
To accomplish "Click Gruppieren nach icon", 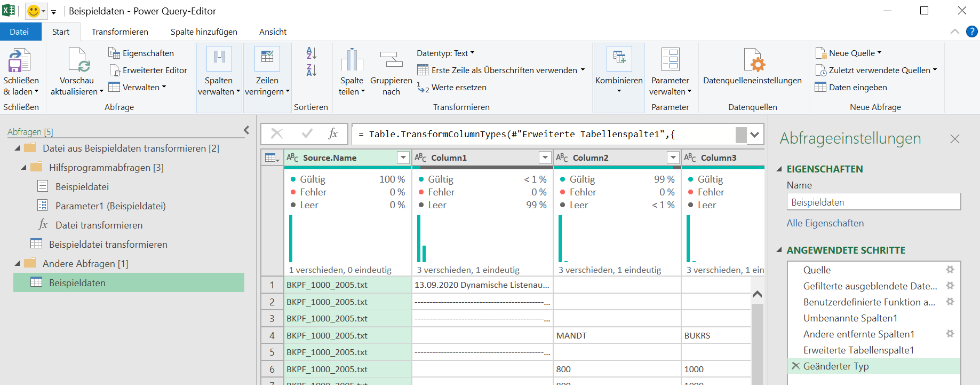I will 391,60.
